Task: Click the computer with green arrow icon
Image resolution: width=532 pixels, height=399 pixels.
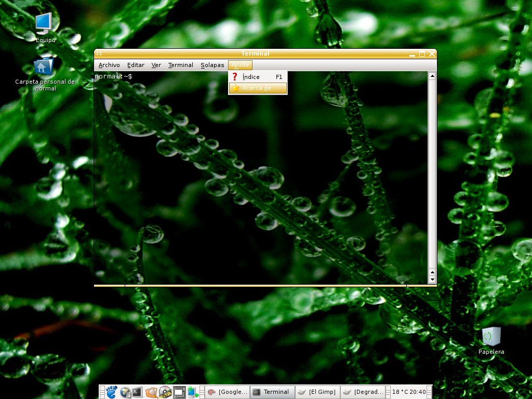Action: pos(193,392)
